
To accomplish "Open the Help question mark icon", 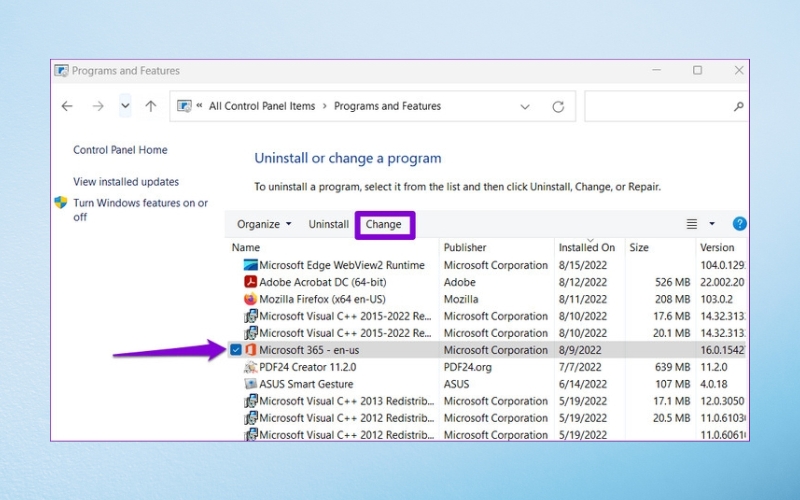I will (x=739, y=223).
